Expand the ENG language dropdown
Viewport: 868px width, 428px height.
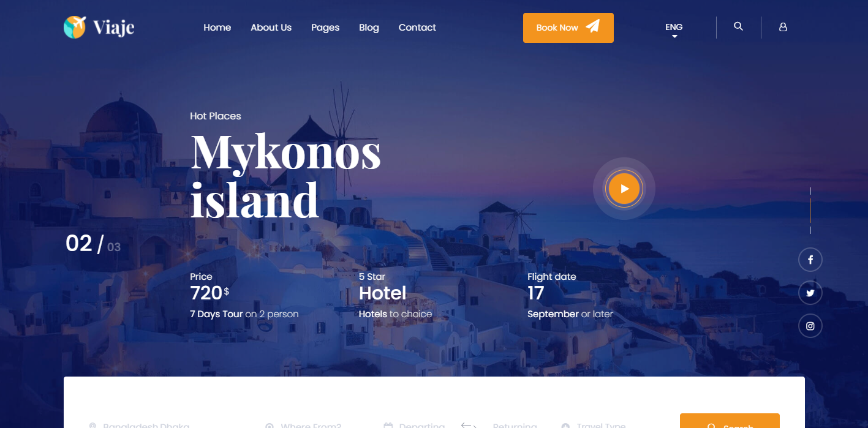pos(674,28)
